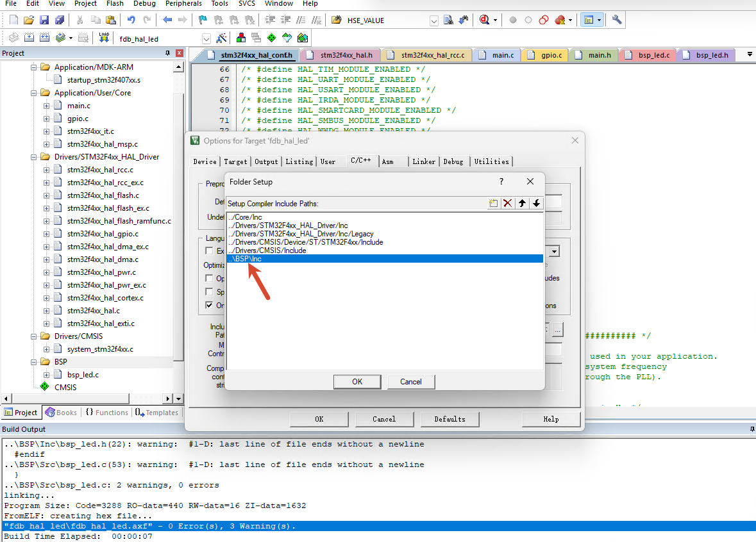Expand the main.c tree node

[x=46, y=106]
